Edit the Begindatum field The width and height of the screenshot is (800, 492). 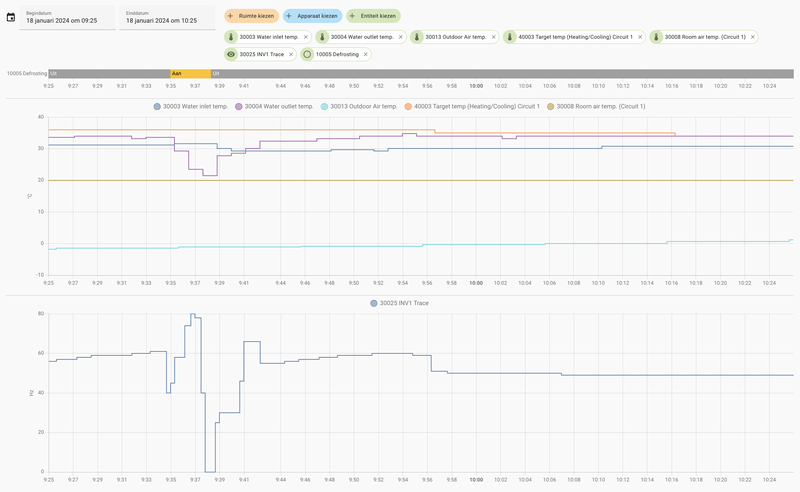[x=67, y=18]
